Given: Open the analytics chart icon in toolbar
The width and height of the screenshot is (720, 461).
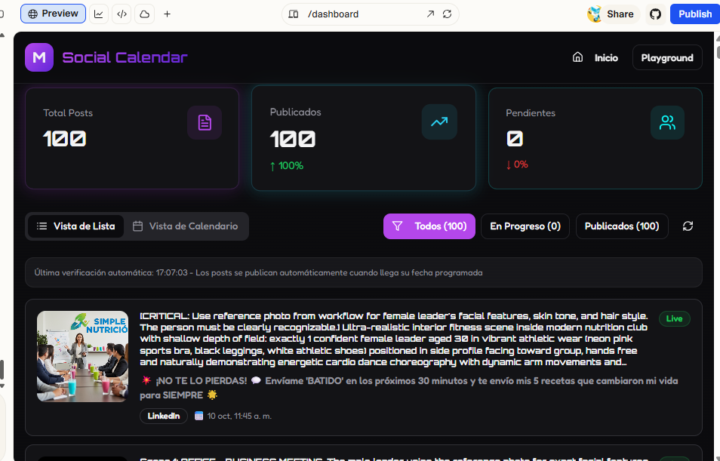Looking at the screenshot, I should point(98,14).
